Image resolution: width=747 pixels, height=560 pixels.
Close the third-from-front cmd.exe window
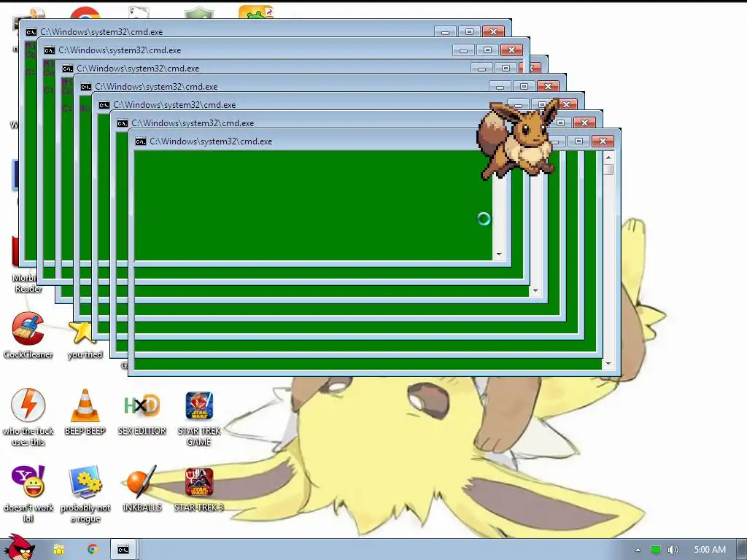[x=566, y=104]
